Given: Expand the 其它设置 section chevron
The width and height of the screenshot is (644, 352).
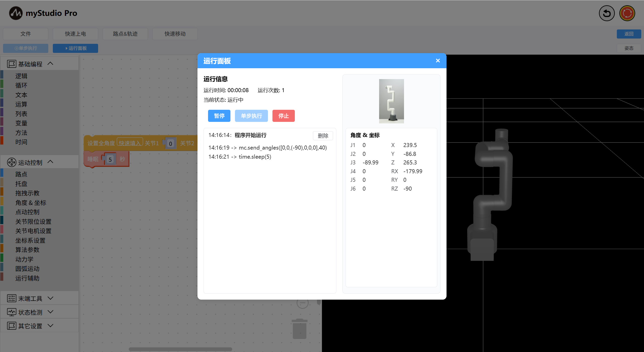Looking at the screenshot, I should (50, 326).
